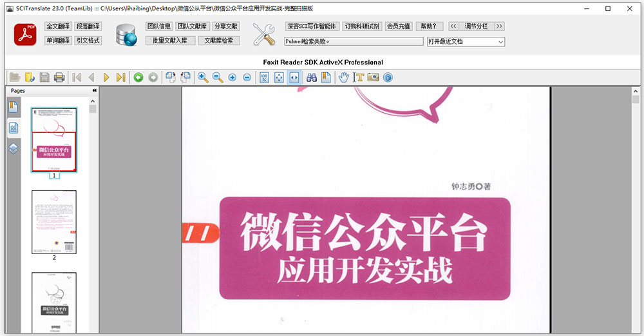This screenshot has height=336, width=644.
Task: Click the 段落翻译 button
Action: pyautogui.click(x=88, y=26)
